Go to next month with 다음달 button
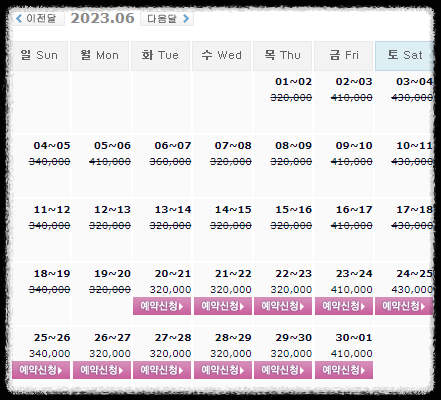Viewport: 441px width, 400px height. 167,18
